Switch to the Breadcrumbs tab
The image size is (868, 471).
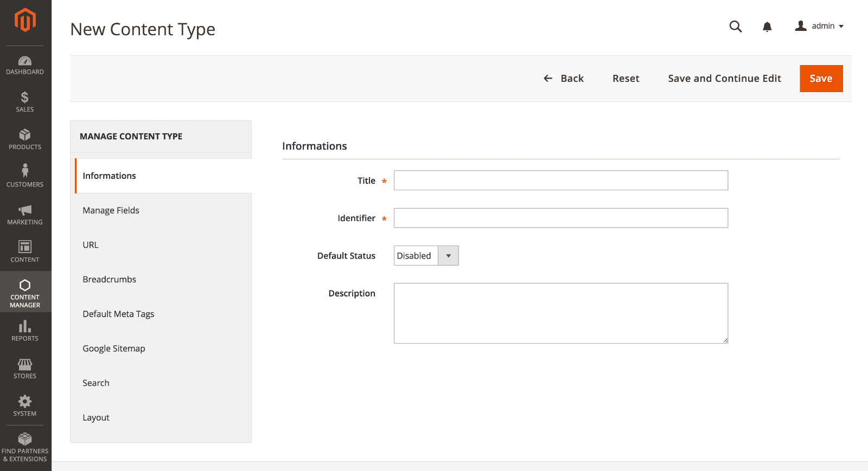coord(161,279)
